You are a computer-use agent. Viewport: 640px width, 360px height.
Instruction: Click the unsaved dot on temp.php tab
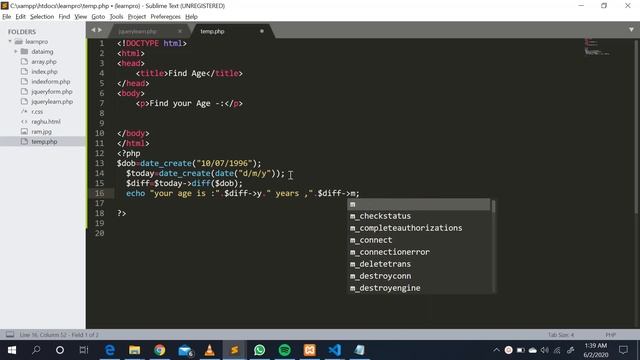click(262, 31)
